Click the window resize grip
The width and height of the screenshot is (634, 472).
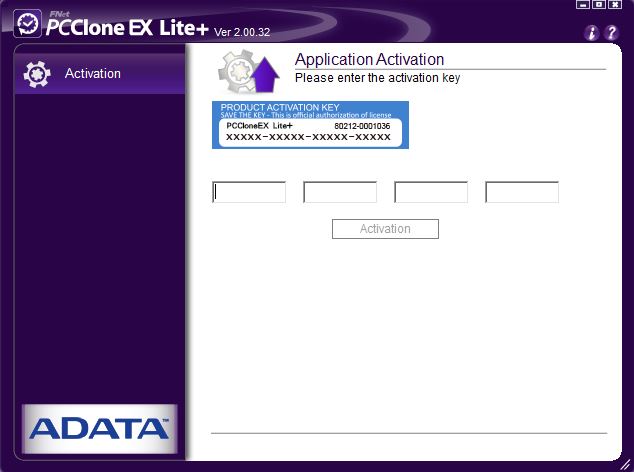point(626,464)
